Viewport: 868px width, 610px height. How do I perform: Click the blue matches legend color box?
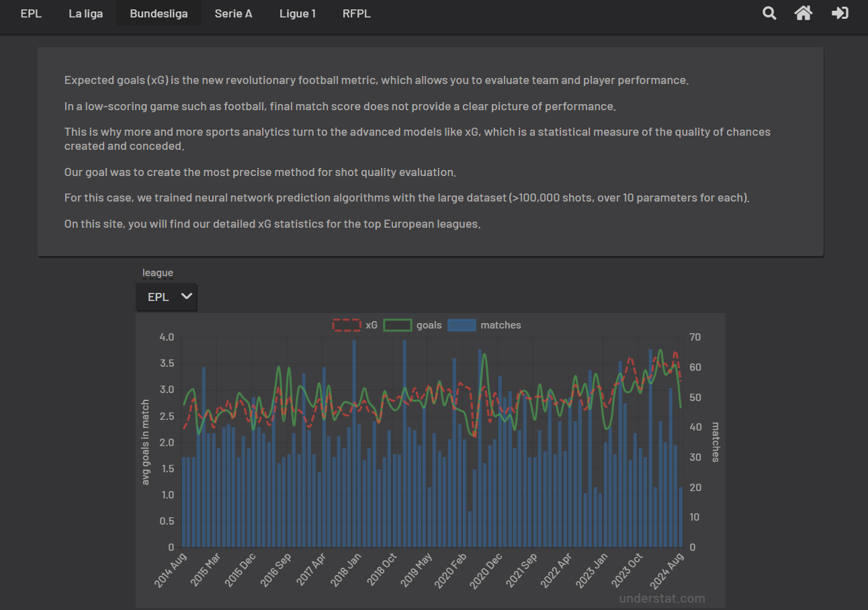(461, 325)
